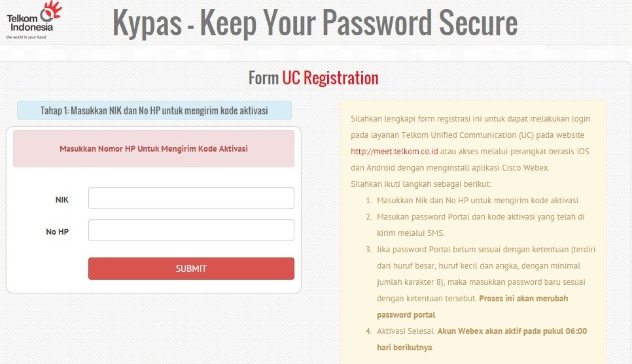The image size is (632, 364).
Task: Click bold 'Akun Webex akan aktif' note
Action: point(482,339)
